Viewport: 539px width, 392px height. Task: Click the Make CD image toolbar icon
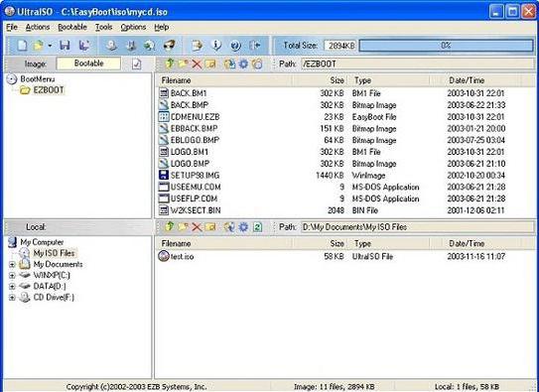click(111, 46)
